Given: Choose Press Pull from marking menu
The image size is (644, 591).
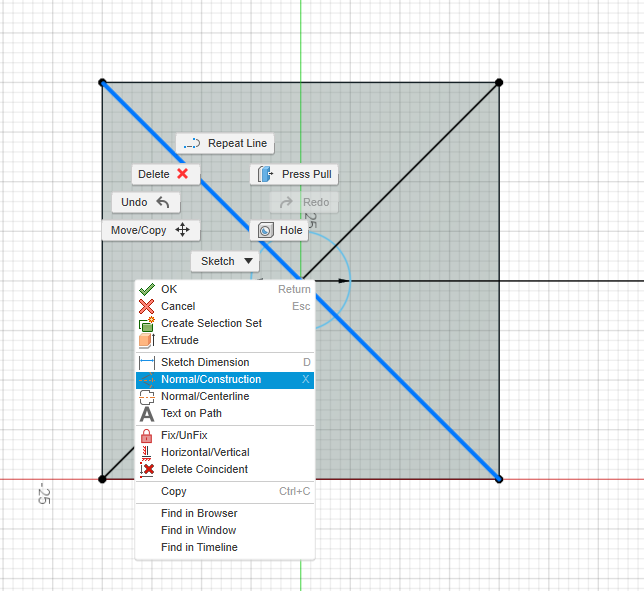Looking at the screenshot, I should point(294,174).
